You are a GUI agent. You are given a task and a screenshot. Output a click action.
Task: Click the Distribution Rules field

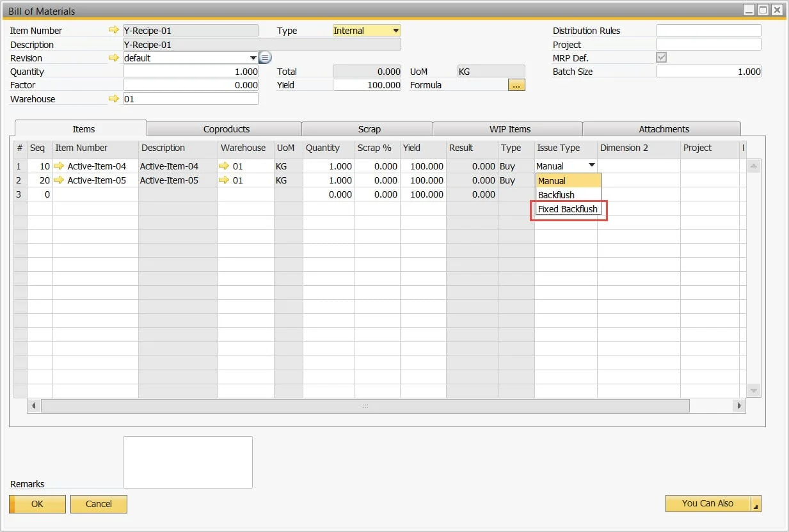tap(709, 31)
